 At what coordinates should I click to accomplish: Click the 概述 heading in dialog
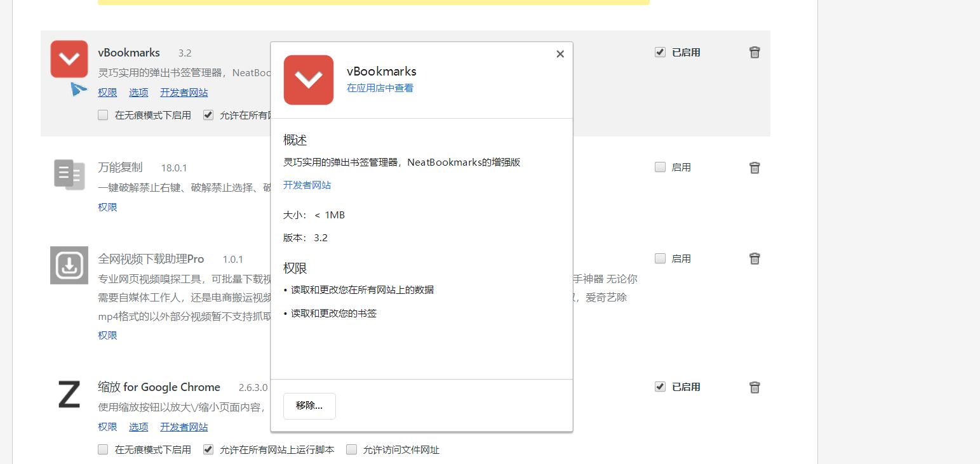coord(295,140)
